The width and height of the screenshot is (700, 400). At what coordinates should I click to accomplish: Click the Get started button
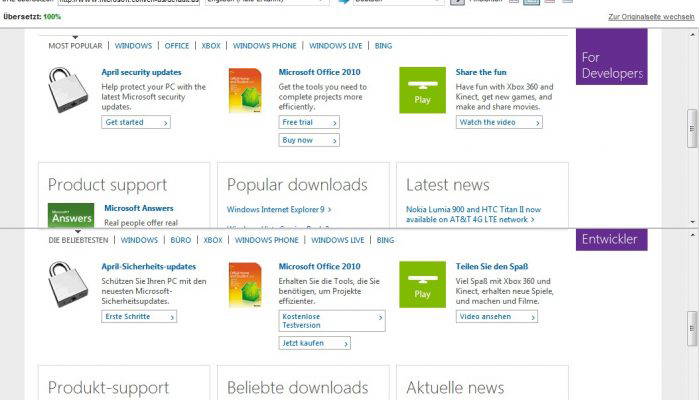point(136,122)
